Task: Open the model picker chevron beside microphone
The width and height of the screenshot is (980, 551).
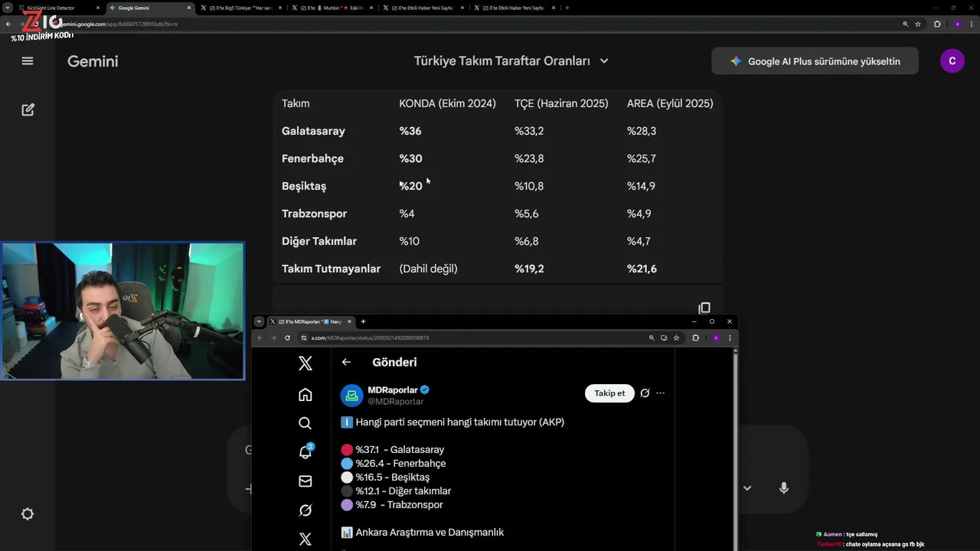Action: click(747, 488)
